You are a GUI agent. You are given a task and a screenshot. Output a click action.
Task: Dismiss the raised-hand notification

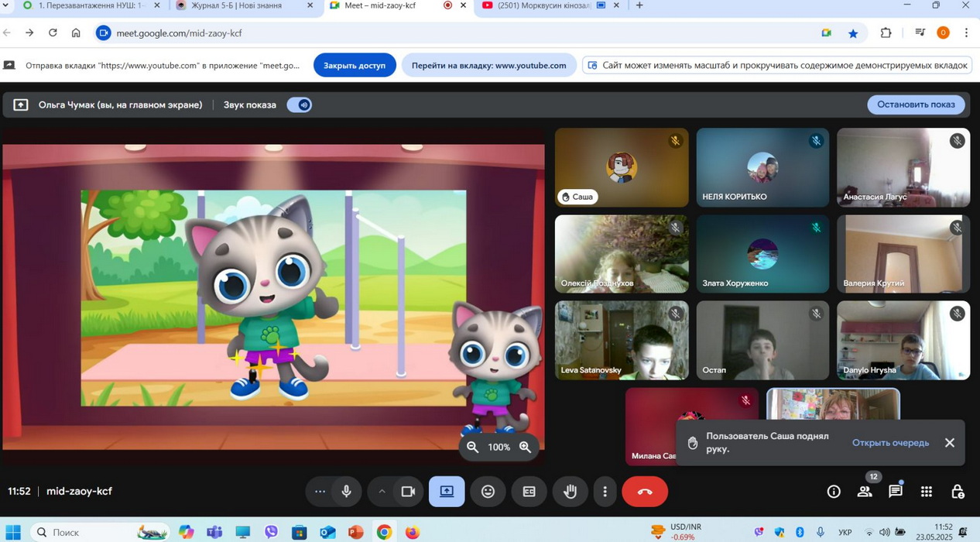950,443
